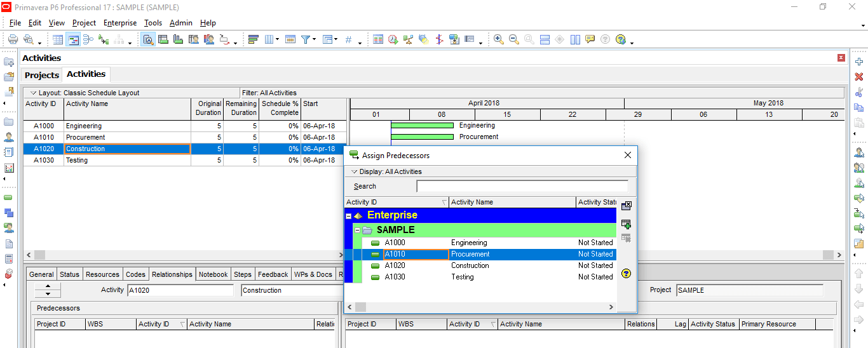
Task: Click the Engineering Gantt bar
Action: coord(422,126)
